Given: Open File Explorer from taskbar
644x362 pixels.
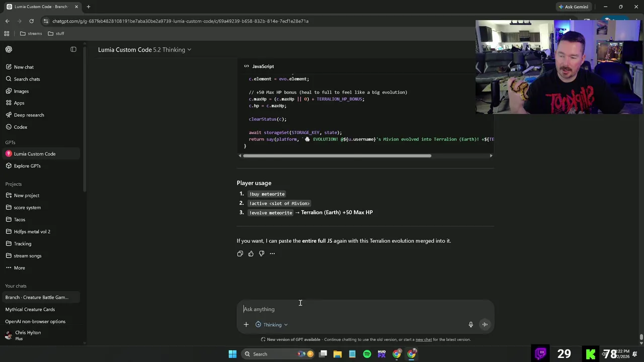Looking at the screenshot, I should pyautogui.click(x=338, y=354).
